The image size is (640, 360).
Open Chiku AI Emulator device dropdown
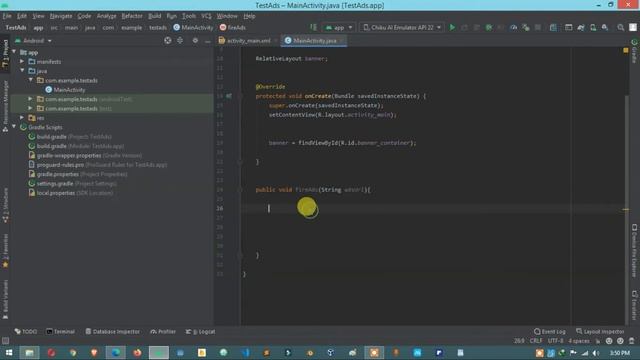402,27
